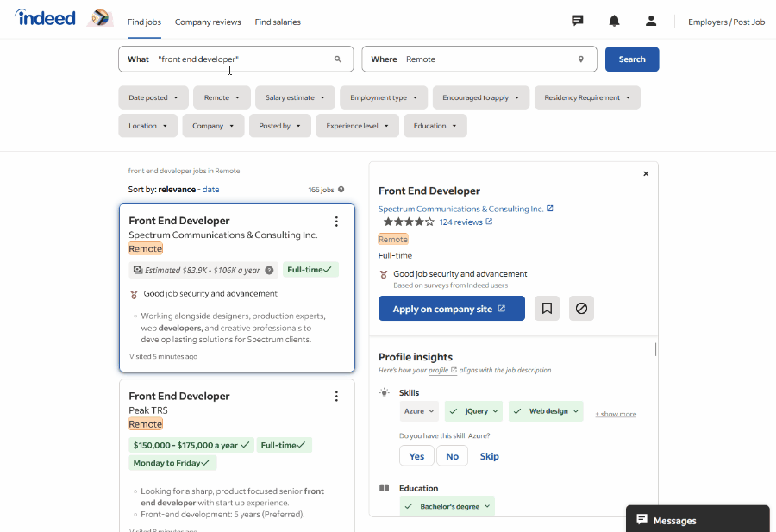Open options menu for Peak TRS job card
The image size is (776, 532).
336,397
